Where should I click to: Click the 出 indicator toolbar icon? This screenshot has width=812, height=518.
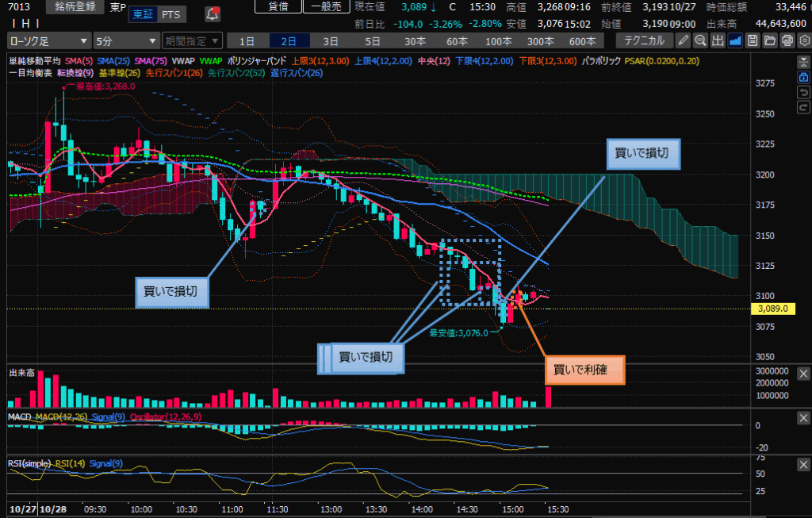(718, 41)
